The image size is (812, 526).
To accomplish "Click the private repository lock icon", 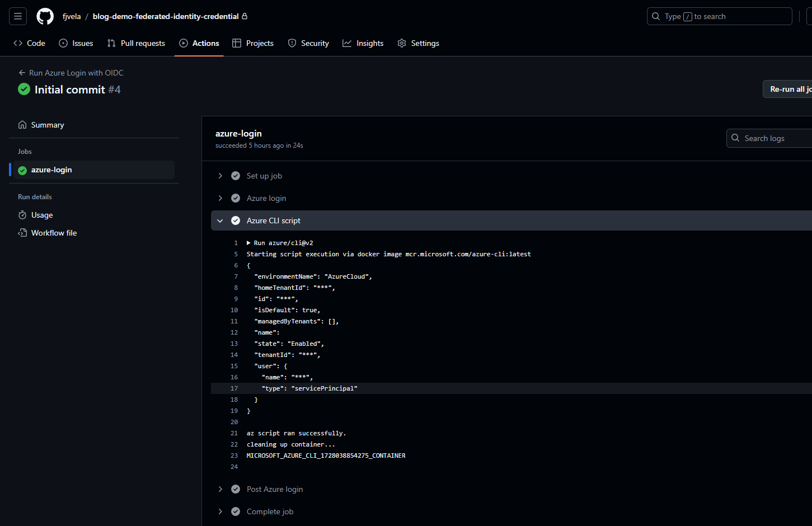I will pyautogui.click(x=245, y=16).
